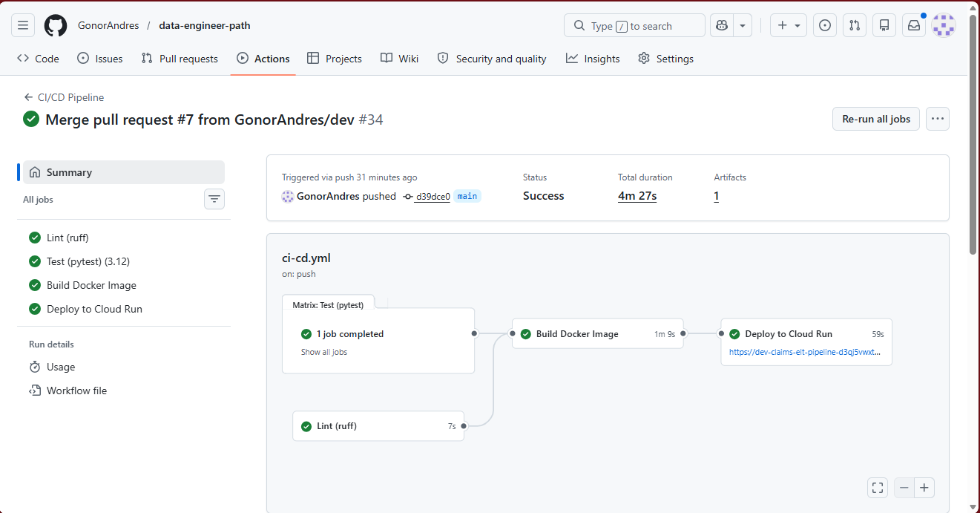Image resolution: width=980 pixels, height=513 pixels.
Task: Click the Success status text
Action: [x=544, y=196]
